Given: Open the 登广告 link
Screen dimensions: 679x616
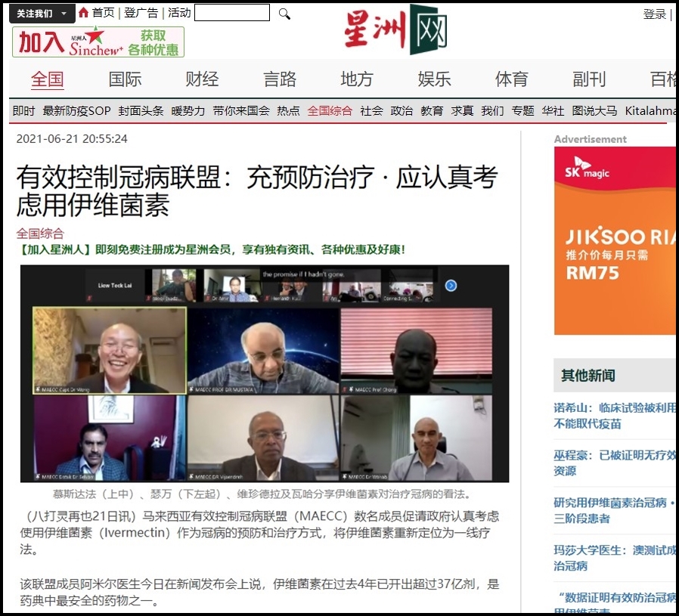Looking at the screenshot, I should (x=141, y=13).
